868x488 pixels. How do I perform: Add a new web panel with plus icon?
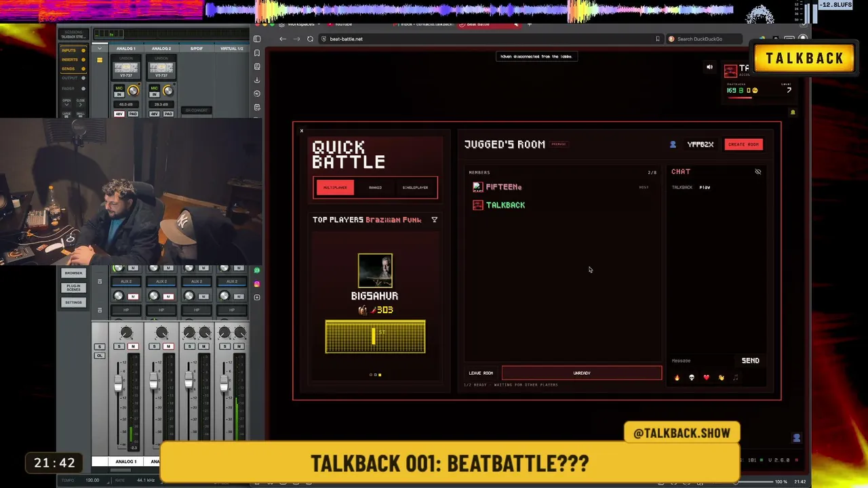pos(257,298)
